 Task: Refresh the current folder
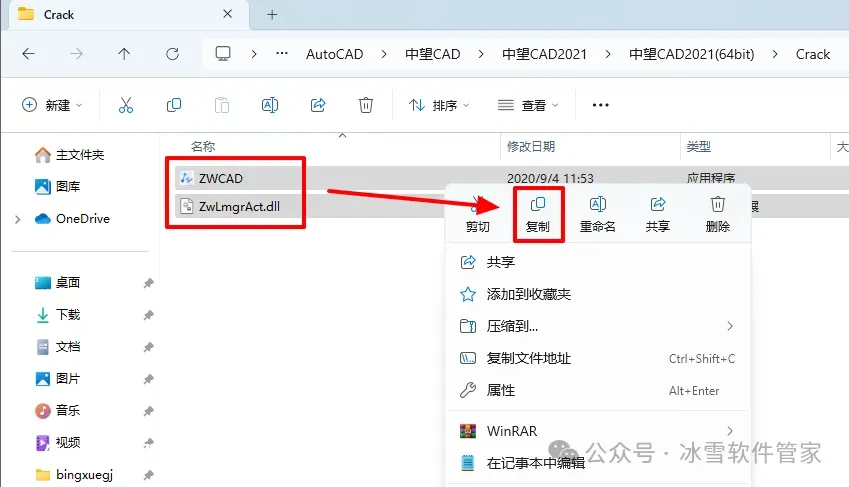(x=172, y=54)
